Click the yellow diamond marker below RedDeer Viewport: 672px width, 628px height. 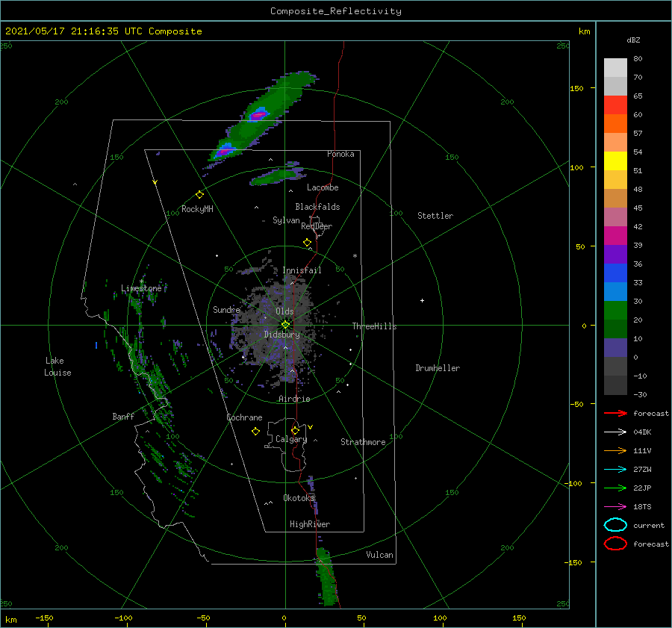[x=307, y=243]
